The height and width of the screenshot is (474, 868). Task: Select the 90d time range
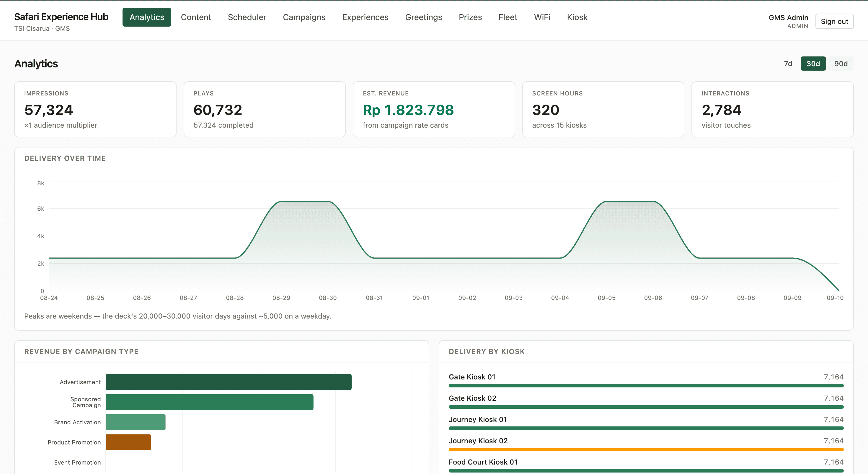click(841, 64)
